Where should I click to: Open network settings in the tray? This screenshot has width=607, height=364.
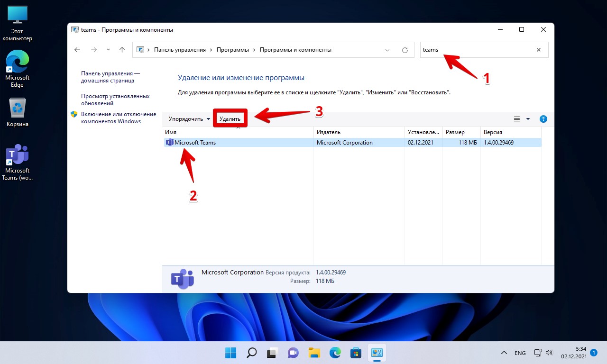pyautogui.click(x=538, y=353)
